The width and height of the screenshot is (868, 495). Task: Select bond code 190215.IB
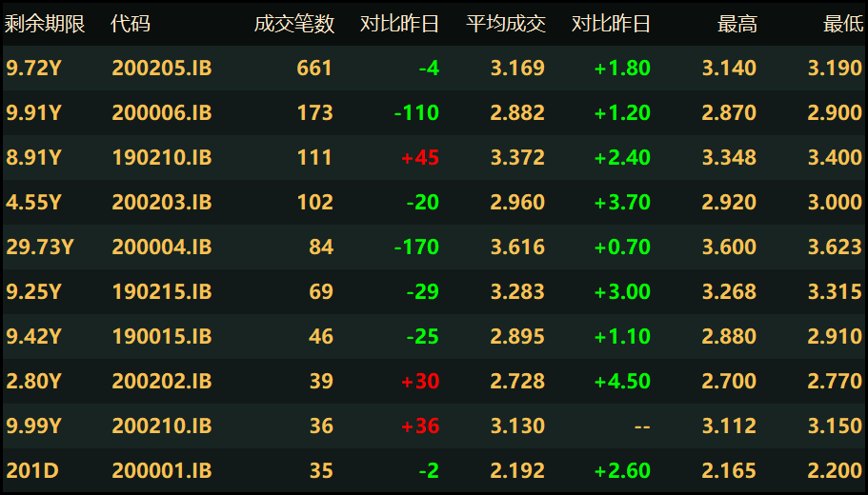[x=161, y=292]
